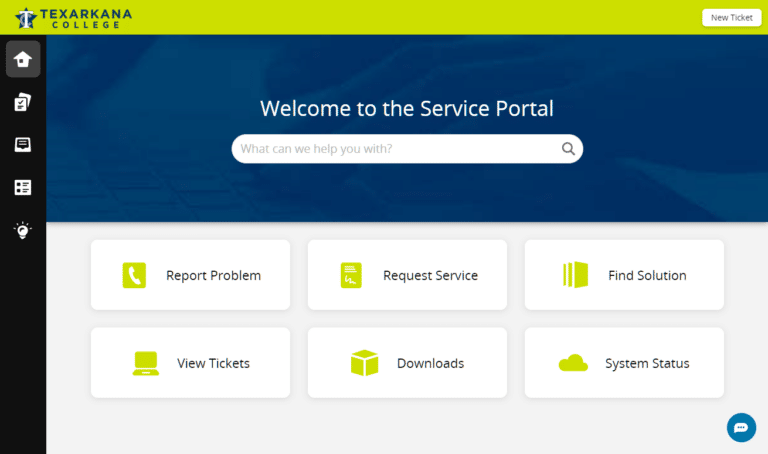Select the Request Service text
Viewport: 768px width, 454px height.
[430, 275]
